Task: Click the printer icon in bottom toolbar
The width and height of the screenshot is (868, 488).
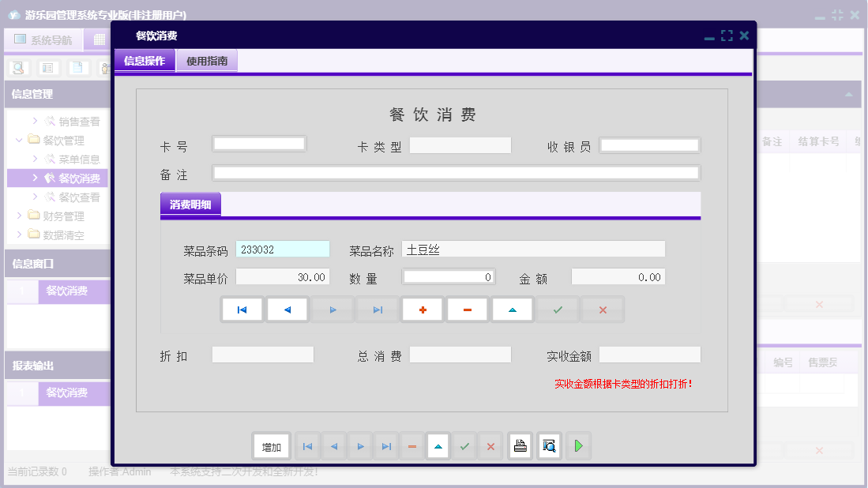Action: (x=520, y=447)
